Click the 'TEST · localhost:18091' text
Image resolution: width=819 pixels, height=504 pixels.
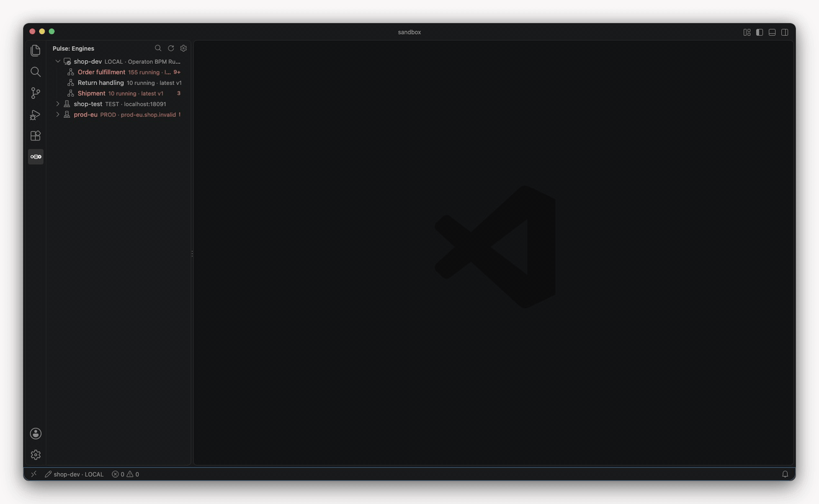tap(135, 104)
